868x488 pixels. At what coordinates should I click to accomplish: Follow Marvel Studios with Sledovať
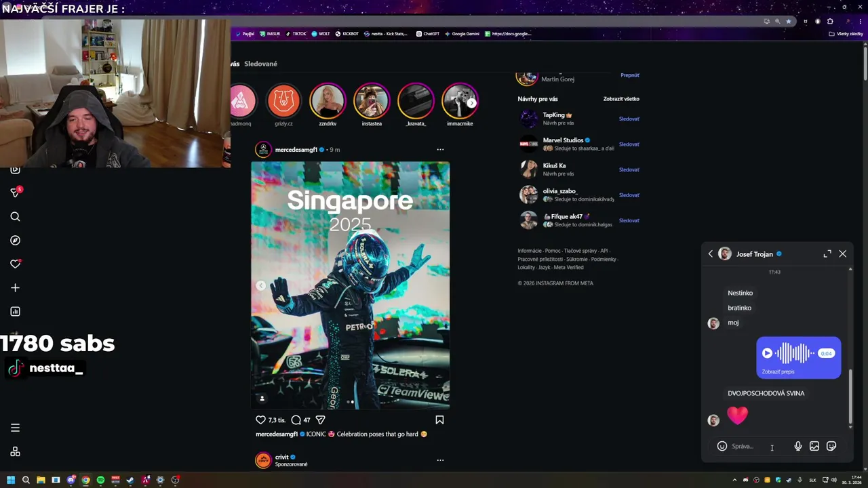(629, 144)
